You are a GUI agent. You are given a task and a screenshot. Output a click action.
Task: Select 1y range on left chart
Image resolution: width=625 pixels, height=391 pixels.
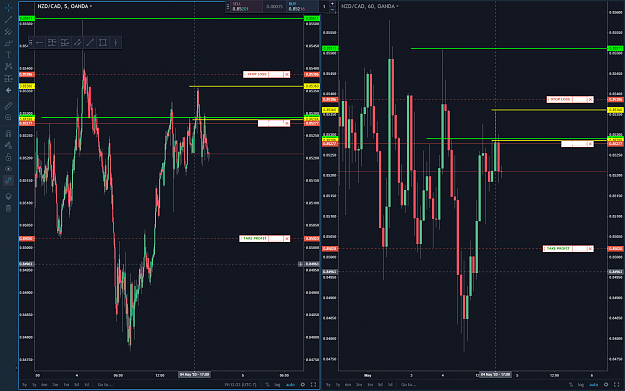34,385
